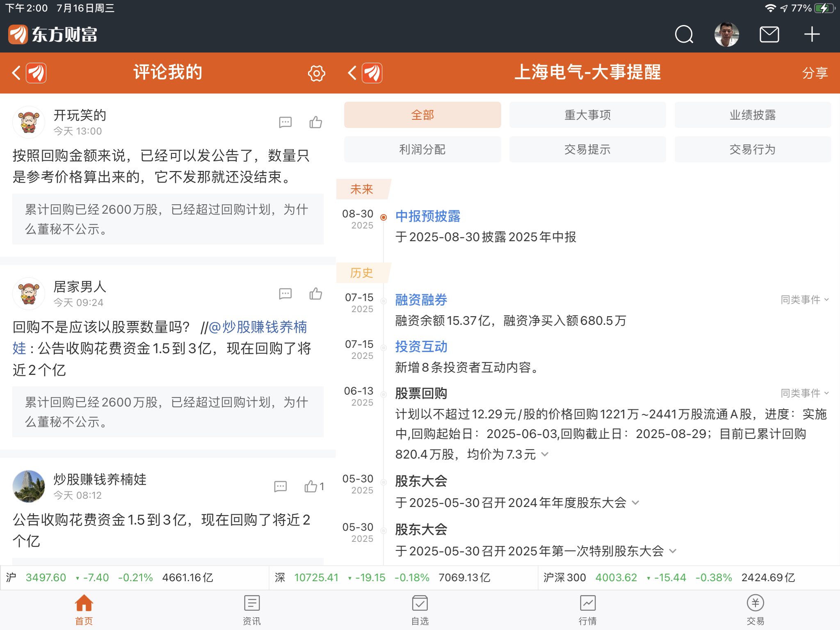Open 居家男人 username
The width and height of the screenshot is (840, 630).
pyautogui.click(x=80, y=287)
